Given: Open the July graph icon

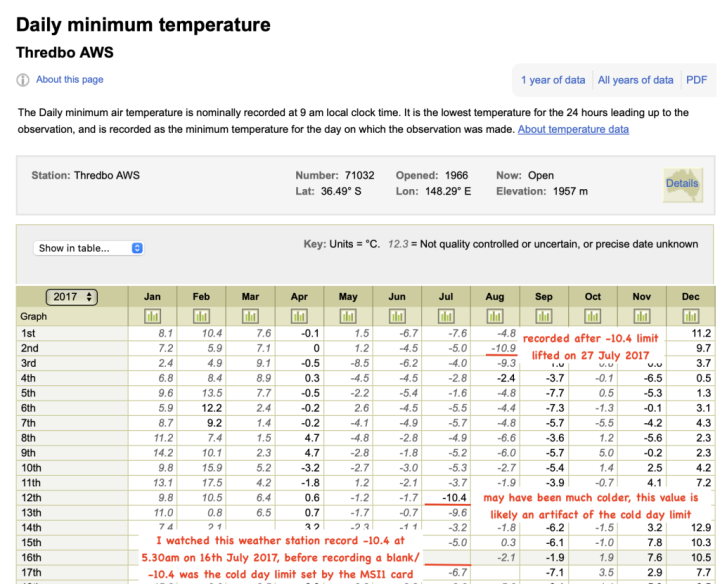Looking at the screenshot, I should [x=446, y=316].
